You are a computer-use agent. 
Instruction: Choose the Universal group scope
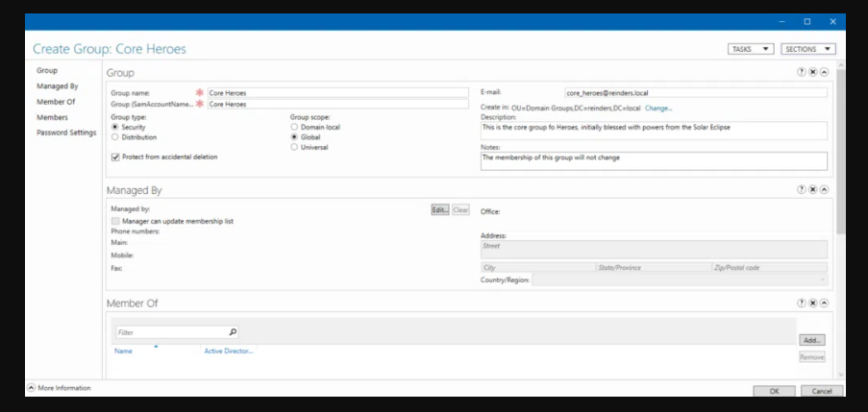tap(294, 147)
